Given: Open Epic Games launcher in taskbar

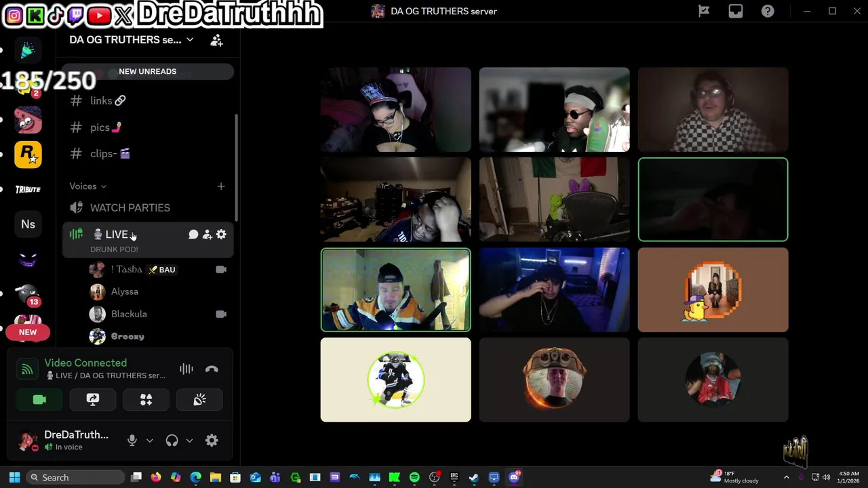Looking at the screenshot, I should 454,477.
